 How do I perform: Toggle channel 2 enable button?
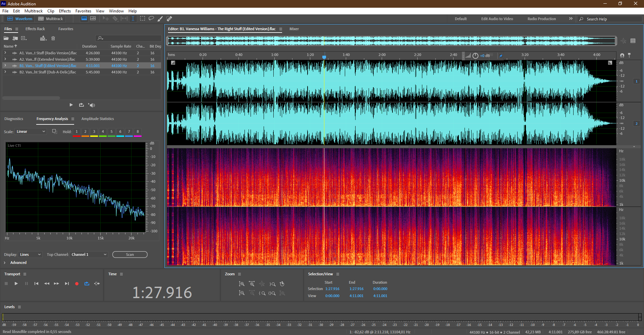point(636,123)
